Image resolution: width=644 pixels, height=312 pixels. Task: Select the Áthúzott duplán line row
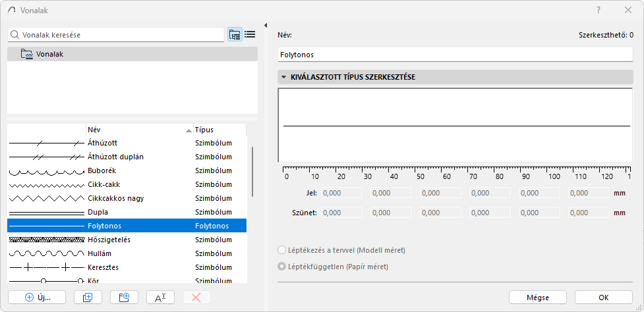pos(127,157)
